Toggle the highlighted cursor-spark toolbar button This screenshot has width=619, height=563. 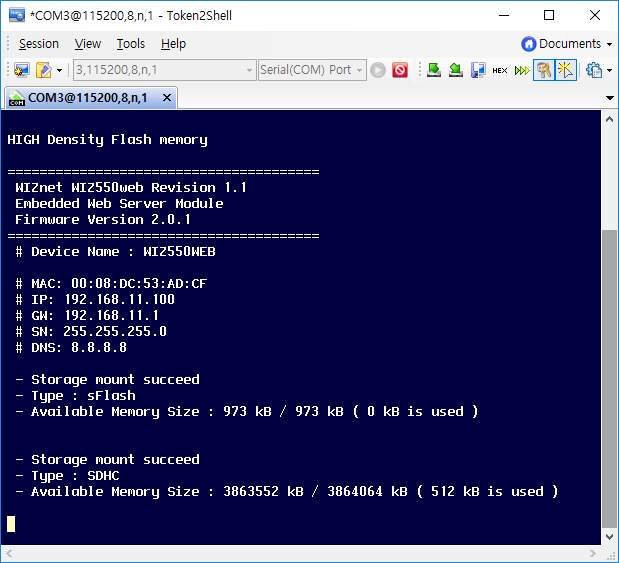(x=566, y=70)
